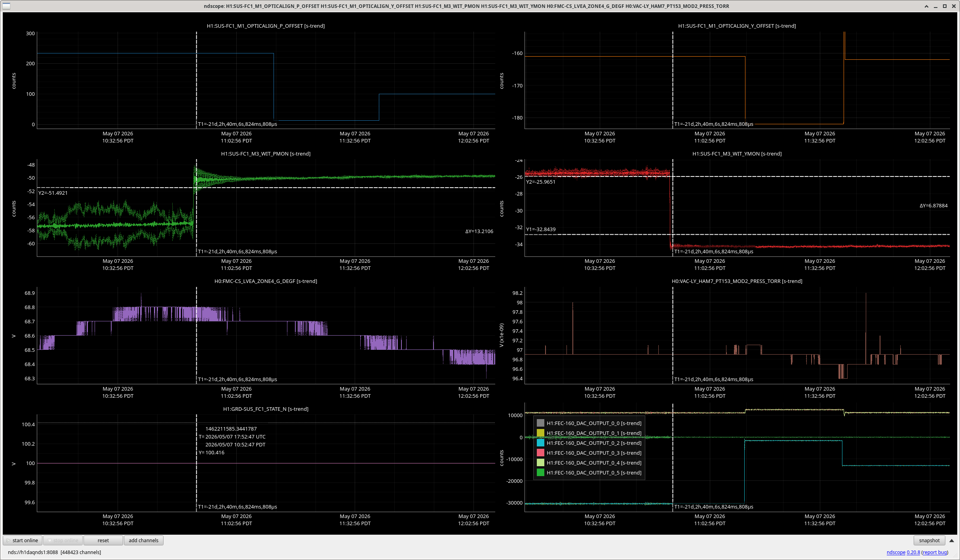Toggle the cyan DAC_OUTPUT_0_2 legend entry
This screenshot has height=560, width=960.
(589, 443)
